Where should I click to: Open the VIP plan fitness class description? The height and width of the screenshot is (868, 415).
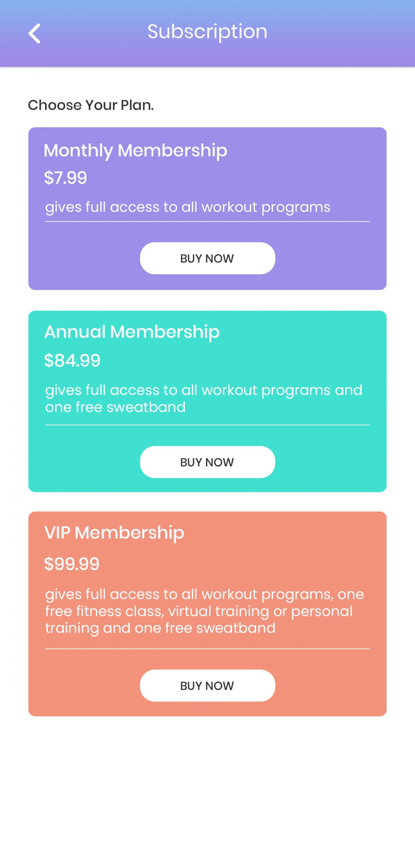tap(204, 611)
